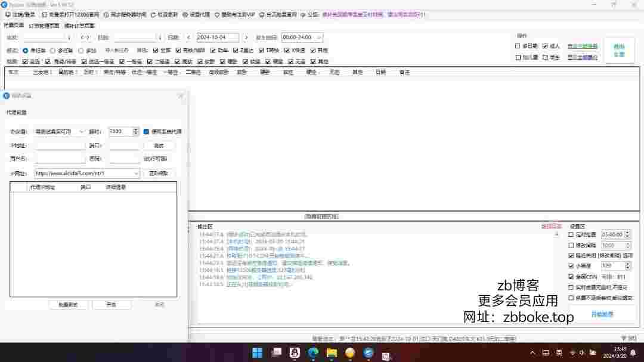Adjust the 定时抢票 time spinner
644x362 pixels.
(627, 234)
